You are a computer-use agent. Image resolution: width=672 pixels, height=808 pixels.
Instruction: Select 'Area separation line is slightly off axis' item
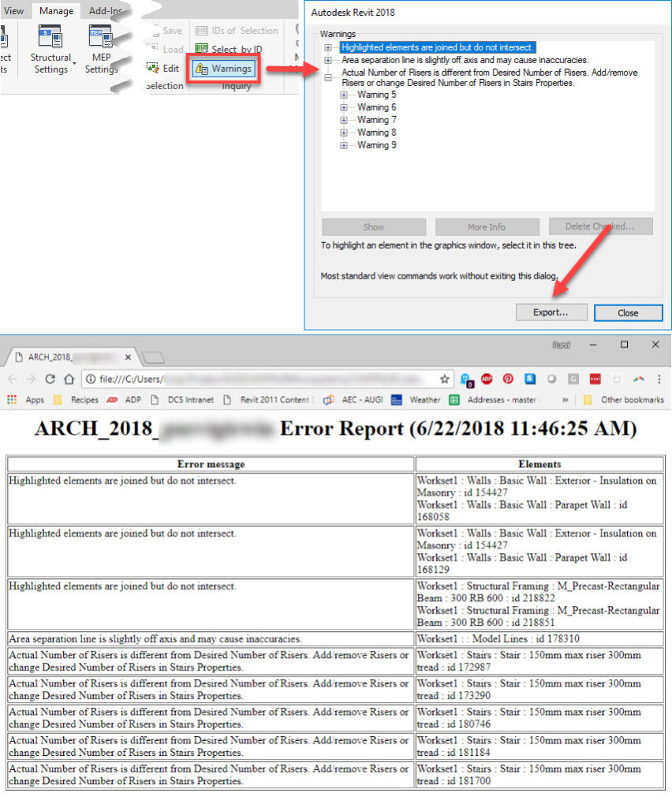465,60
